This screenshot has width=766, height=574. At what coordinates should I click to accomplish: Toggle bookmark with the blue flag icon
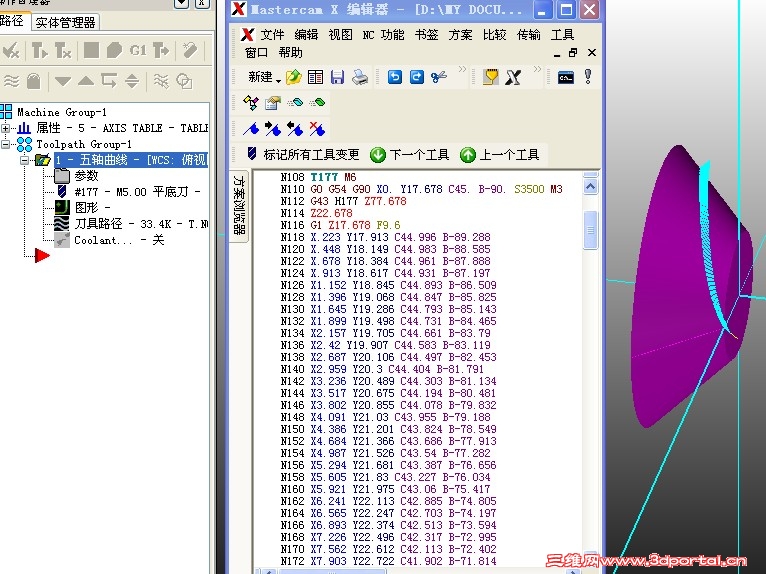[251, 129]
